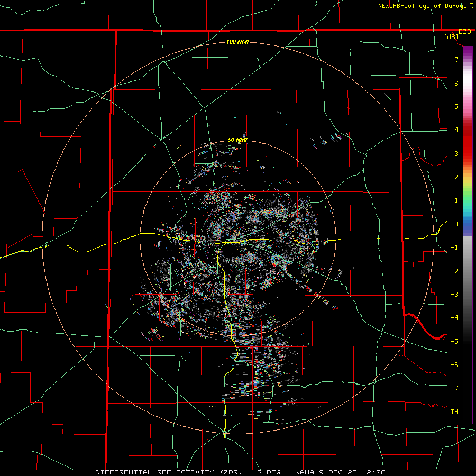The image size is (476, 476).
Task: Click the -2 value on color scale
Action: pyautogui.click(x=454, y=271)
